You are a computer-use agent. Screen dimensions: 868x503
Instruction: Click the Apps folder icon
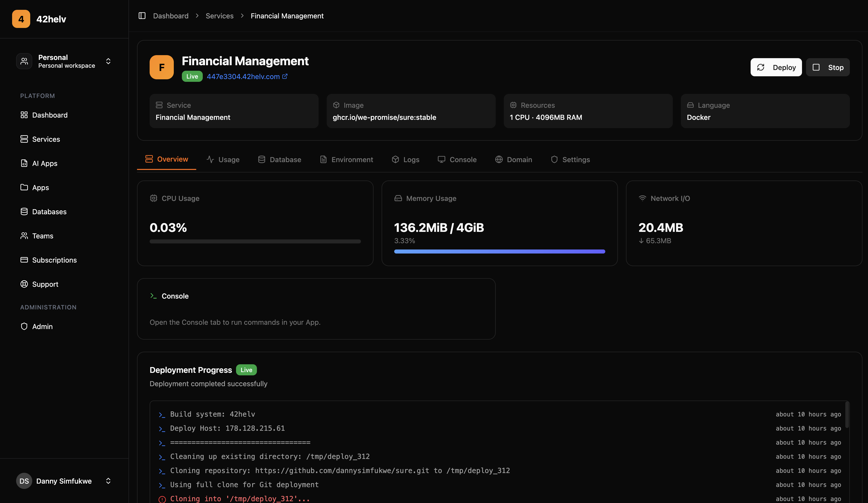tap(24, 187)
